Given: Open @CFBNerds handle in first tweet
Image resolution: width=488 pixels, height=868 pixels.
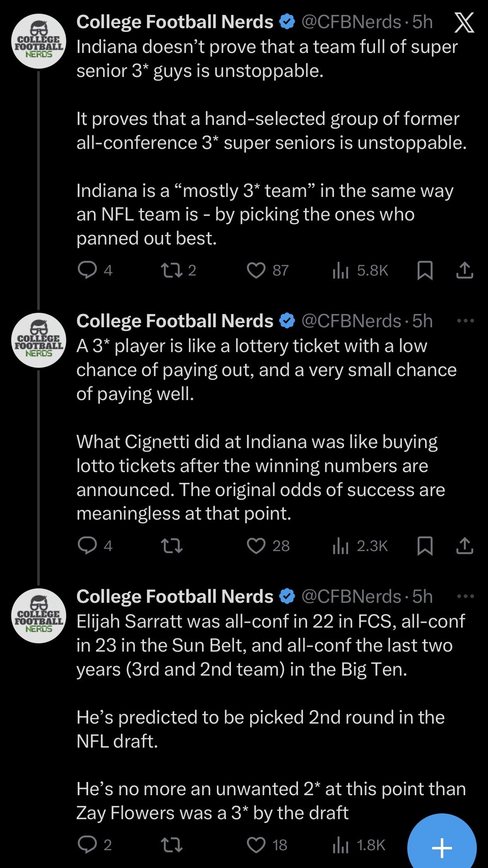Looking at the screenshot, I should pyautogui.click(x=351, y=22).
